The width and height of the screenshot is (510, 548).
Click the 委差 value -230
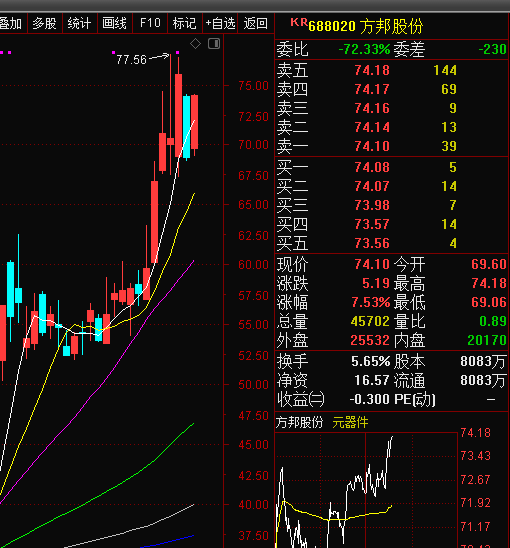[x=493, y=49]
